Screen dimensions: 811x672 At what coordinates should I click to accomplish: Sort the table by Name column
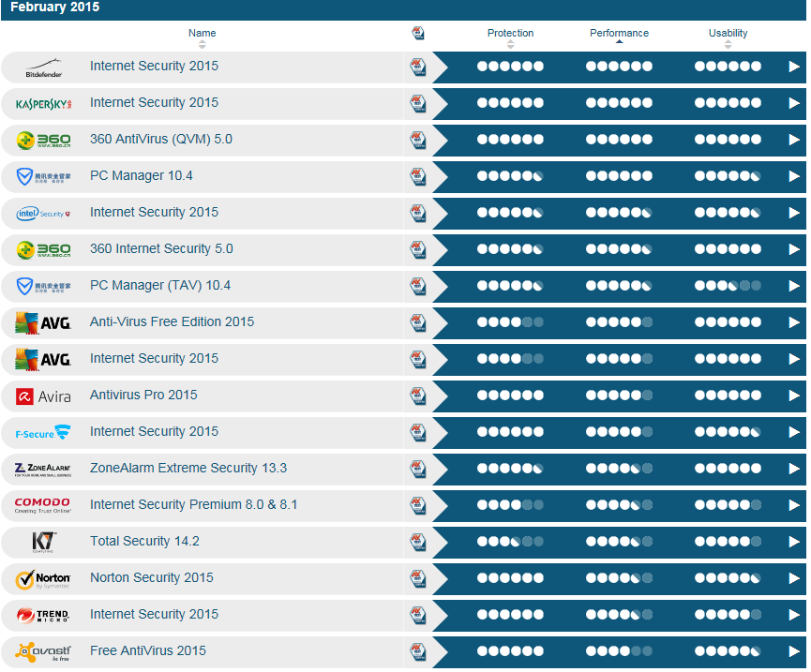pos(202,37)
